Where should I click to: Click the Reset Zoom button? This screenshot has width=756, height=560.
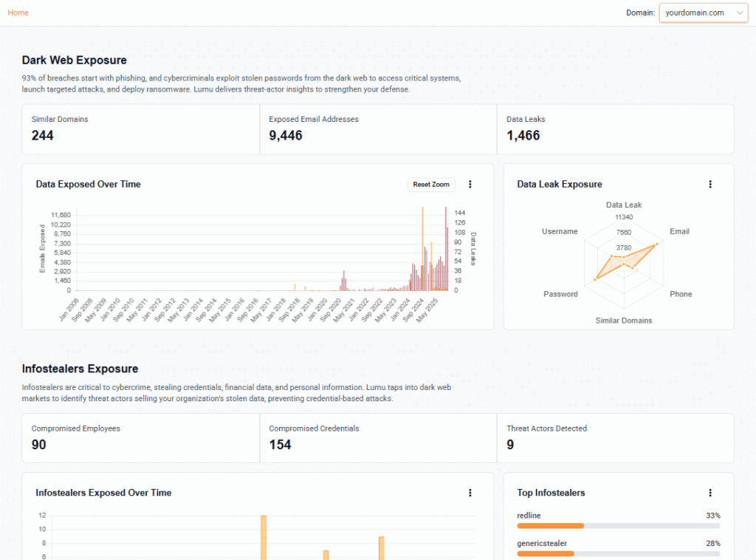(431, 185)
